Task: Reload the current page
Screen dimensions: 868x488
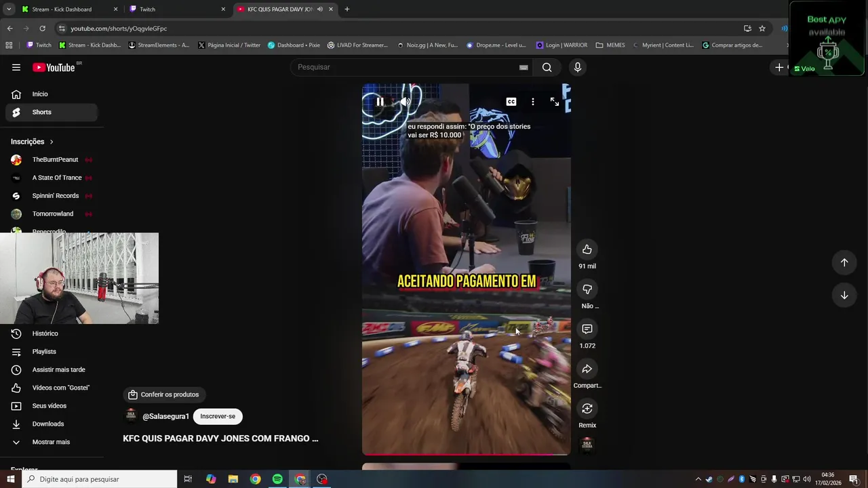Action: pos(42,28)
